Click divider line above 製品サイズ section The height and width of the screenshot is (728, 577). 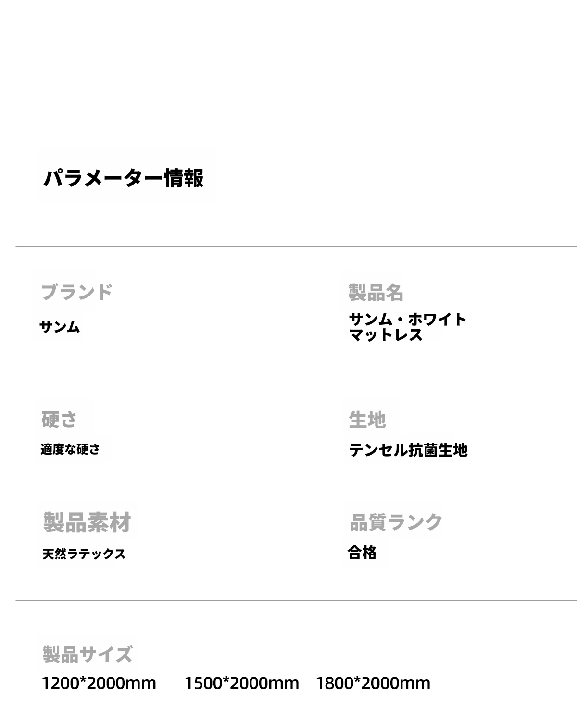(x=296, y=600)
